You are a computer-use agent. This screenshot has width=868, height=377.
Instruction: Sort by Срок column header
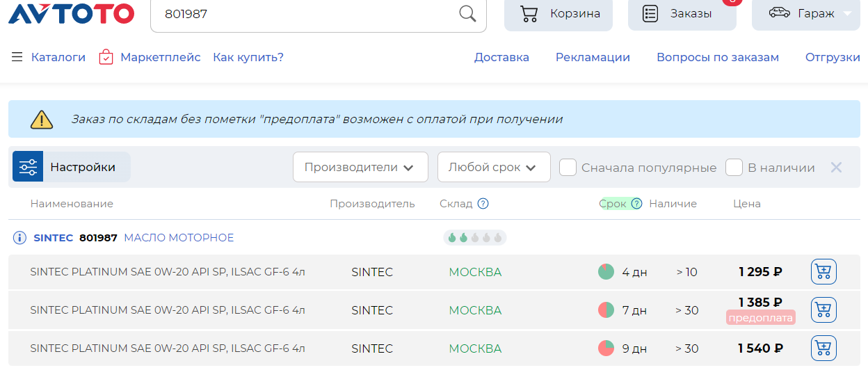click(612, 204)
